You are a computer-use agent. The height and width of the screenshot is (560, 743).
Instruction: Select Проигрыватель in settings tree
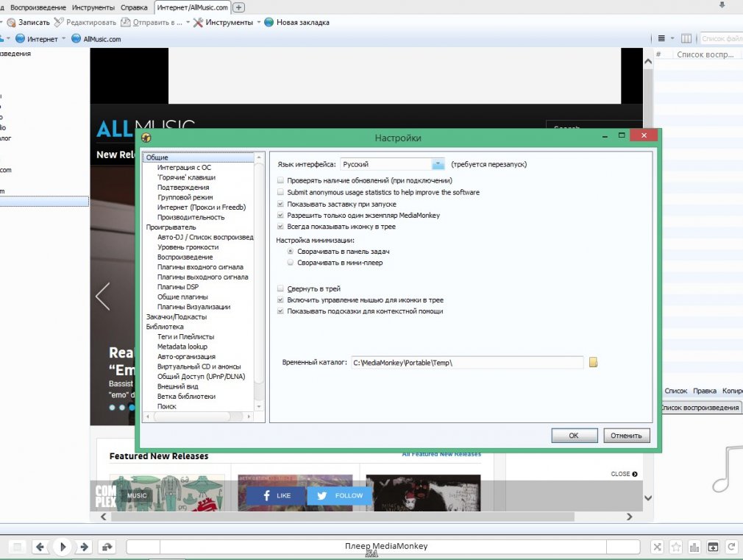171,227
